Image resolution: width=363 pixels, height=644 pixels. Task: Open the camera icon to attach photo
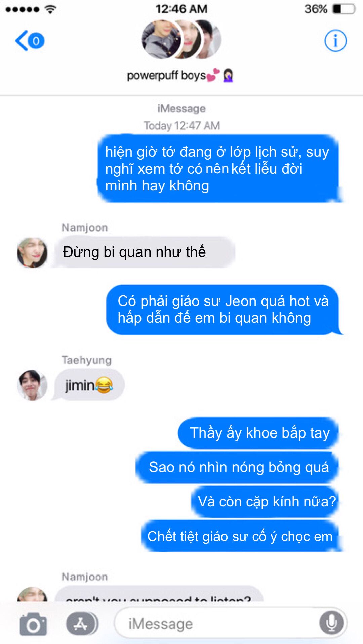33,624
